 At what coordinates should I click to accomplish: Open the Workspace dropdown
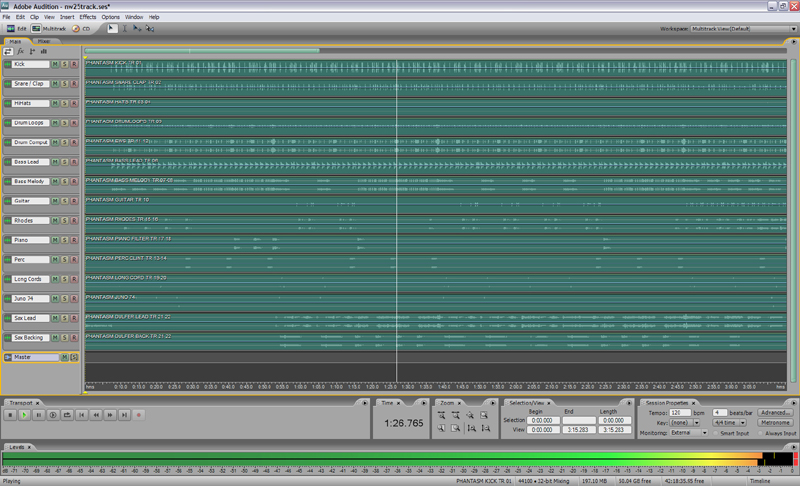coord(743,29)
